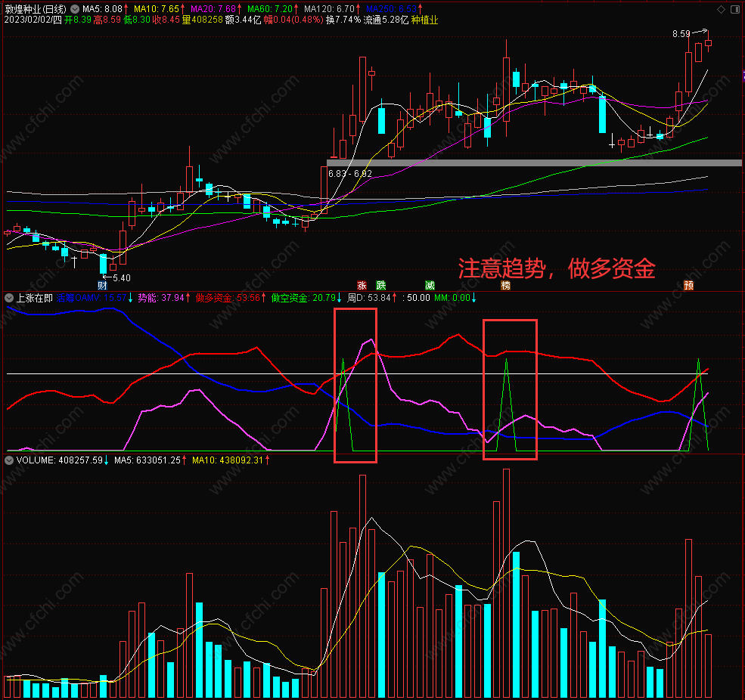Click the 榜 marker icon

pos(505,286)
